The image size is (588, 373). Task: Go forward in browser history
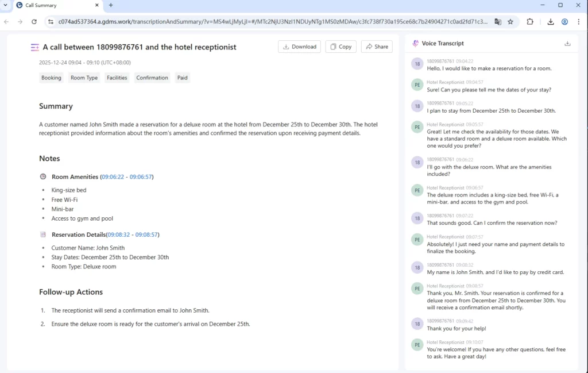point(20,22)
